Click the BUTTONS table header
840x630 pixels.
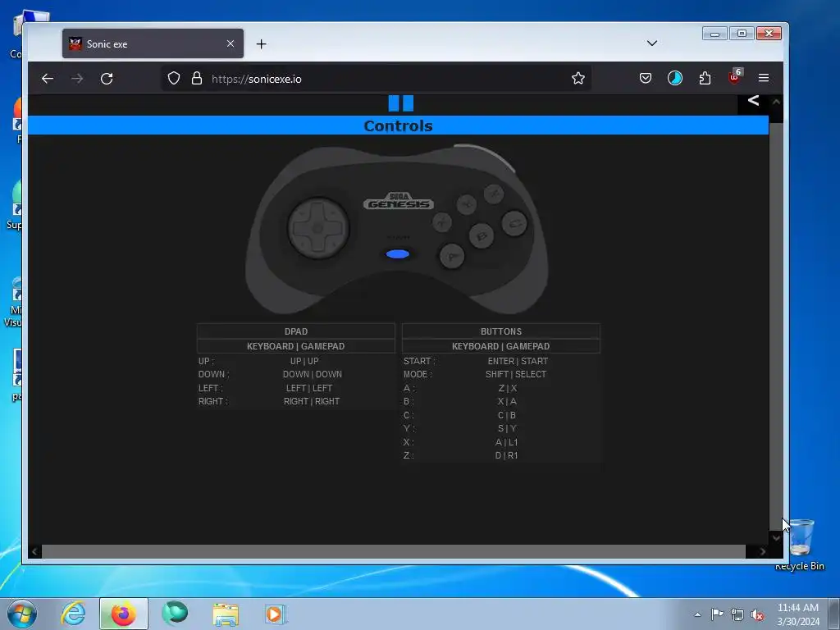501,331
